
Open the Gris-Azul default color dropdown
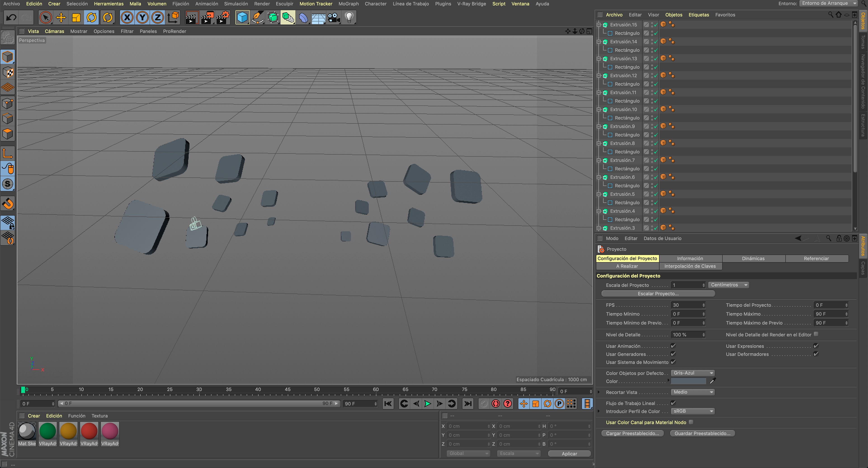pos(693,373)
